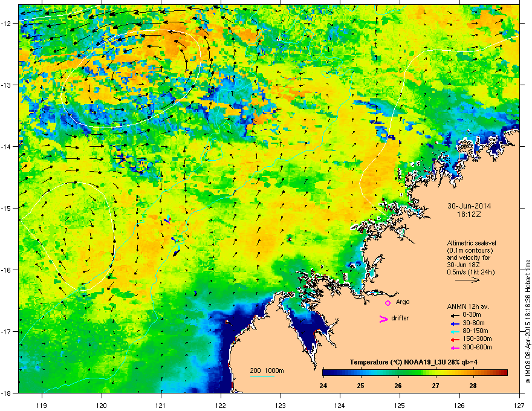Click the 'ANMN 12h av.' legend heading
The image size is (532, 411).
coord(468,306)
